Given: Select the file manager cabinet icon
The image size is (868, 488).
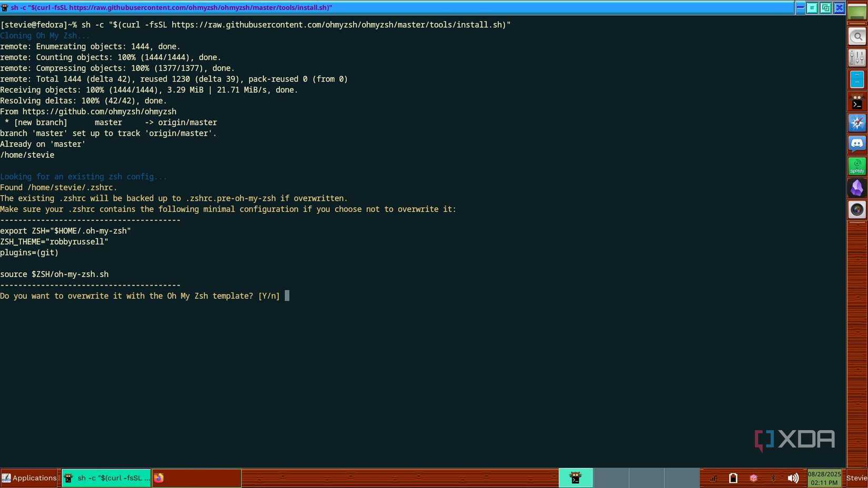Looking at the screenshot, I should pyautogui.click(x=857, y=79).
